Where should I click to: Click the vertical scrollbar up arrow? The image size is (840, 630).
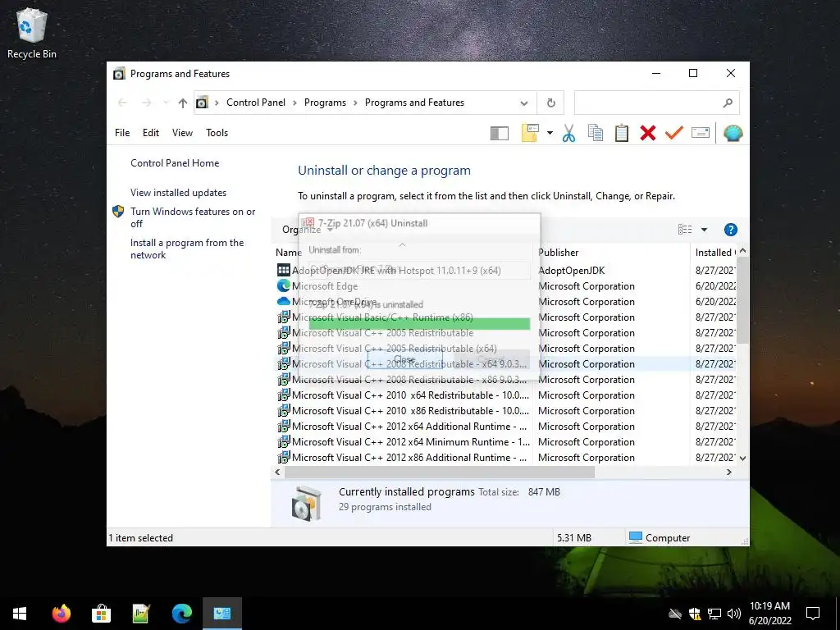click(x=742, y=251)
